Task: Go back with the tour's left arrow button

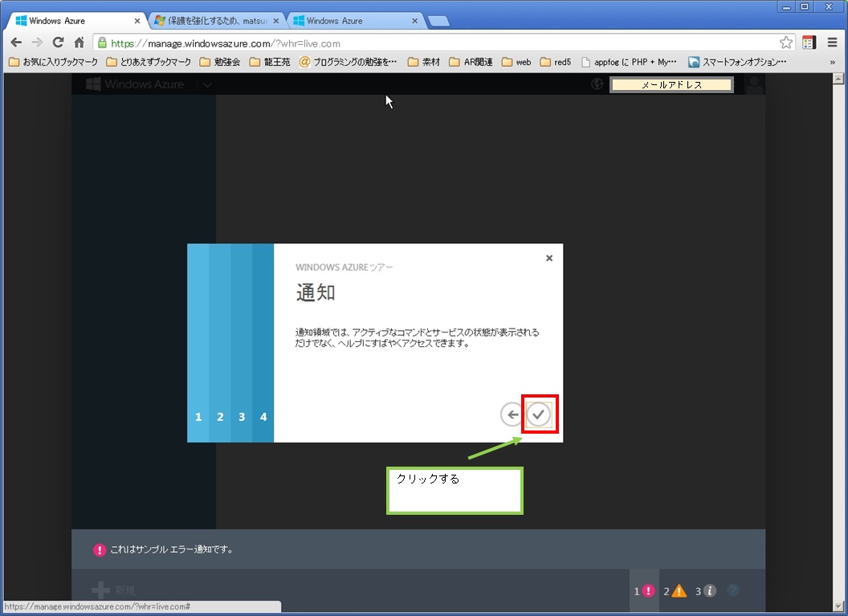Action: pyautogui.click(x=511, y=414)
